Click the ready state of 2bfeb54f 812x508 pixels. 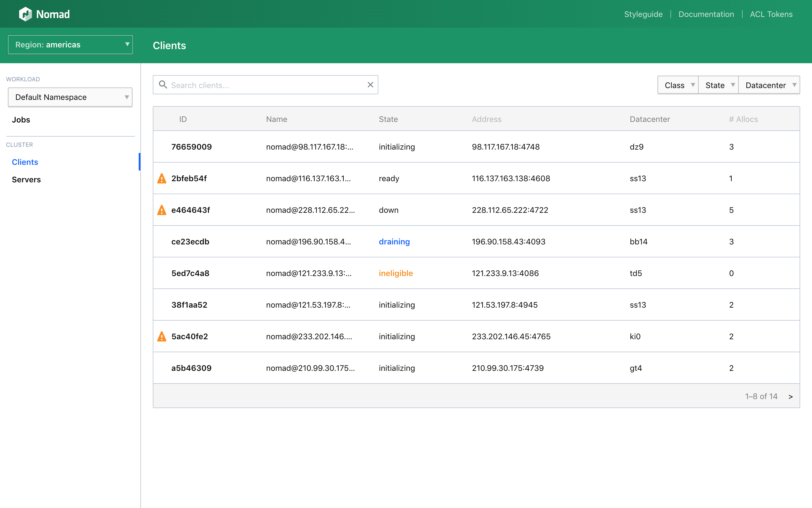coord(389,178)
